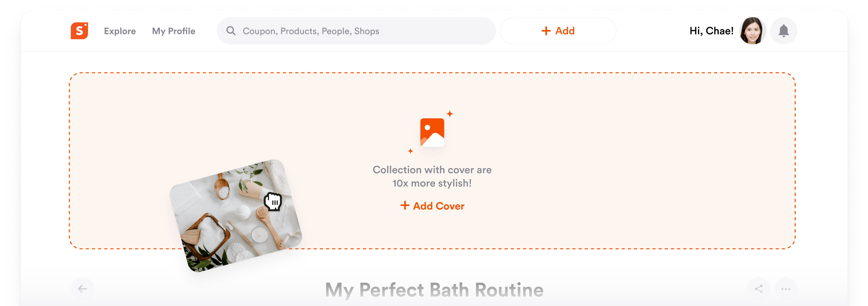This screenshot has height=306, width=868.
Task: Click the dashed cover drop zone area
Action: coord(432,160)
